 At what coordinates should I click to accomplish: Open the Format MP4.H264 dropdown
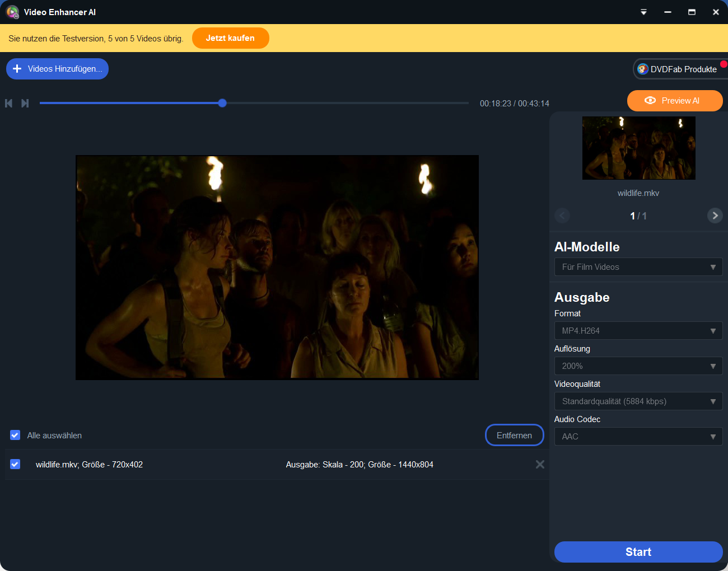(638, 331)
